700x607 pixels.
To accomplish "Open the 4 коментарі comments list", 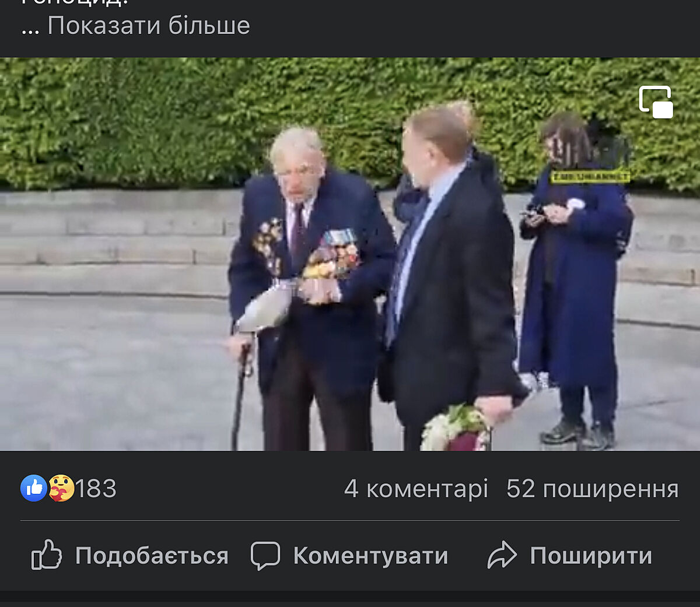I will [x=416, y=489].
